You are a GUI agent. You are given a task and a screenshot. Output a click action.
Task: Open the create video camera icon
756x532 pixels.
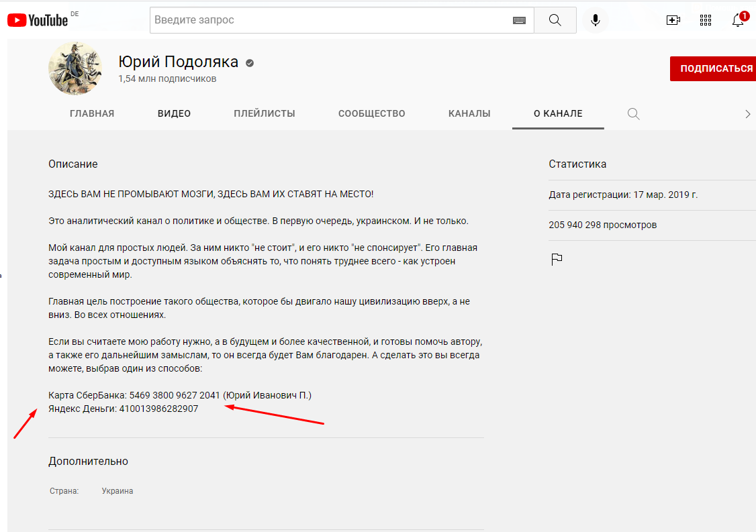(x=673, y=20)
